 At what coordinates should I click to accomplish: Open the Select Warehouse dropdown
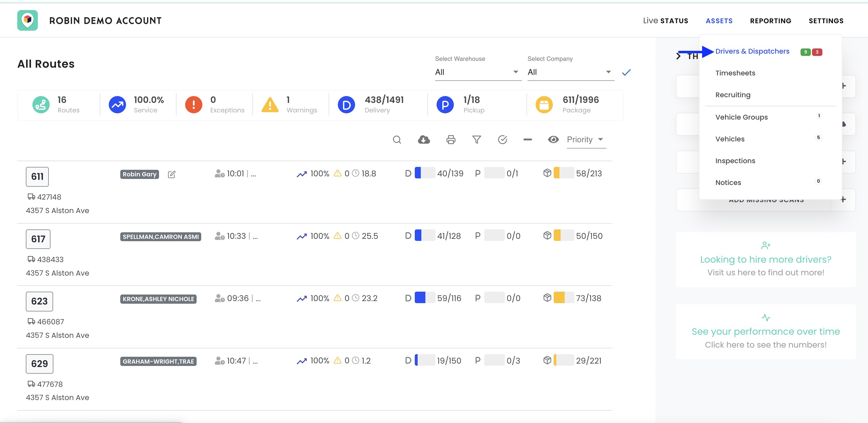tap(478, 72)
